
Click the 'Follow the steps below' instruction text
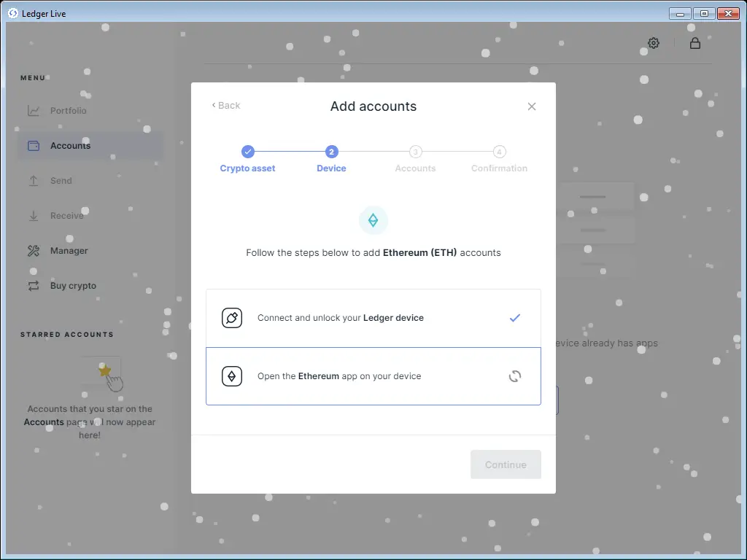click(373, 253)
